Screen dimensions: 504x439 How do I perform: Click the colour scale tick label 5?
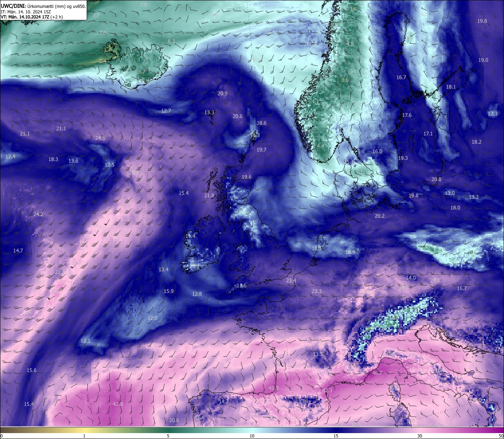pos(168,435)
